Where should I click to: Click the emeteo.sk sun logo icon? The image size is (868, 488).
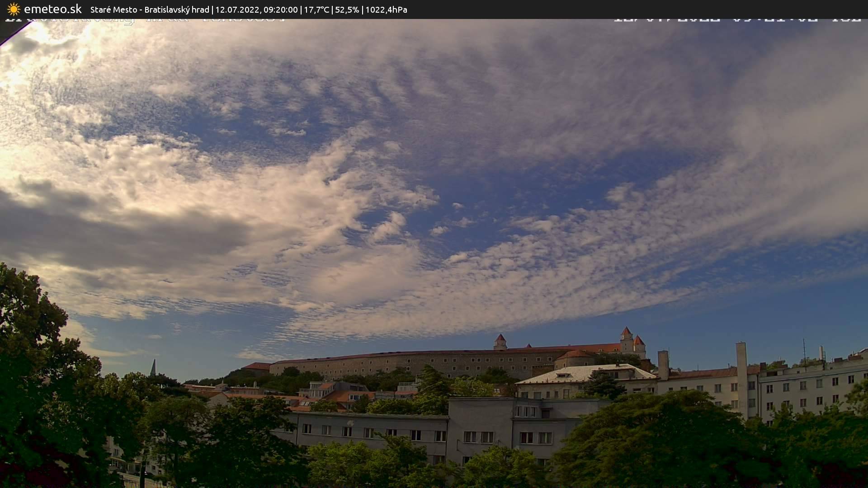click(x=14, y=9)
